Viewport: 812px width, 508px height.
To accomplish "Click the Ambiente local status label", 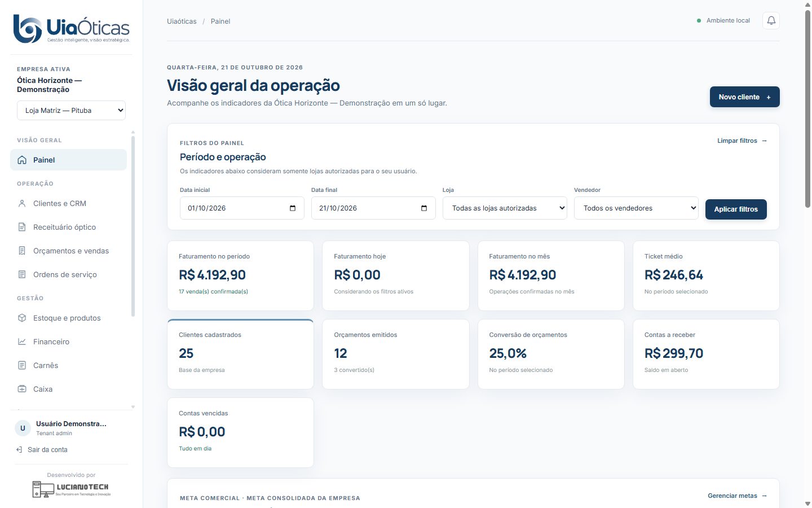I will click(x=728, y=21).
